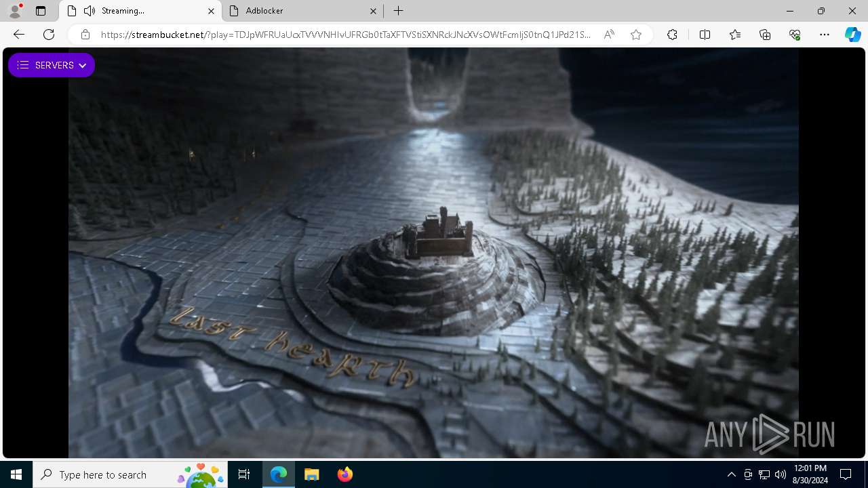Viewport: 868px width, 488px height.
Task: Open Browser essentials
Action: tap(795, 35)
